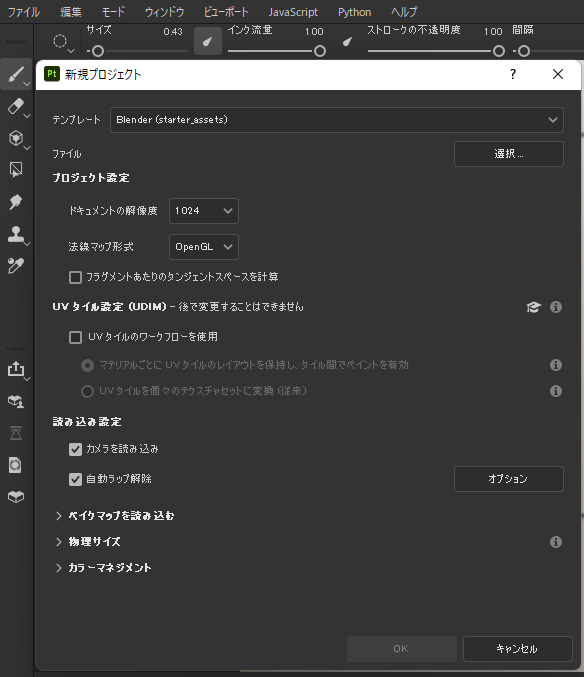Uncheck the カメラを読み込み checkbox
This screenshot has height=677, width=584.
76,449
